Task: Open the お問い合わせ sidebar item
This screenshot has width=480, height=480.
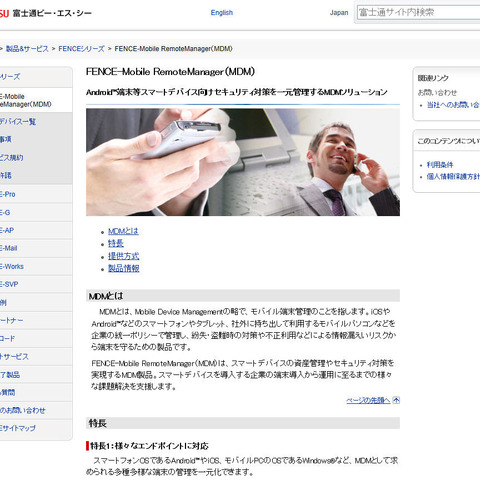Action: point(36,410)
